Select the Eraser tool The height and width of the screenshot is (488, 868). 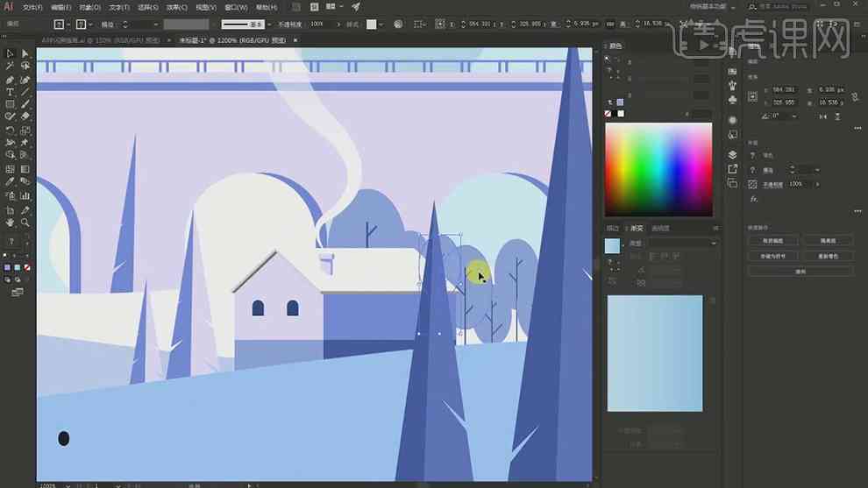25,117
